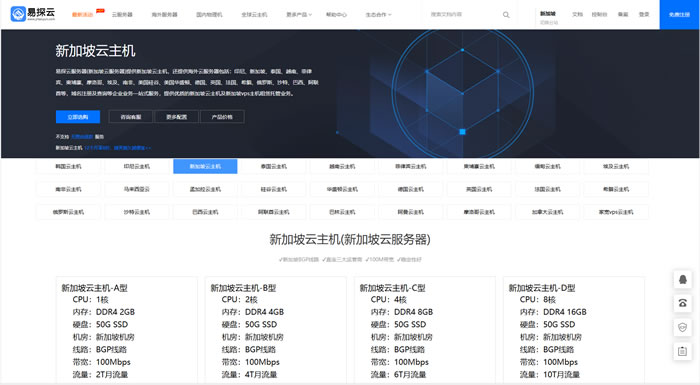Image resolution: width=700 pixels, height=385 pixels.
Task: Select the 家宽vps云主机 tab
Action: pyautogui.click(x=616, y=212)
